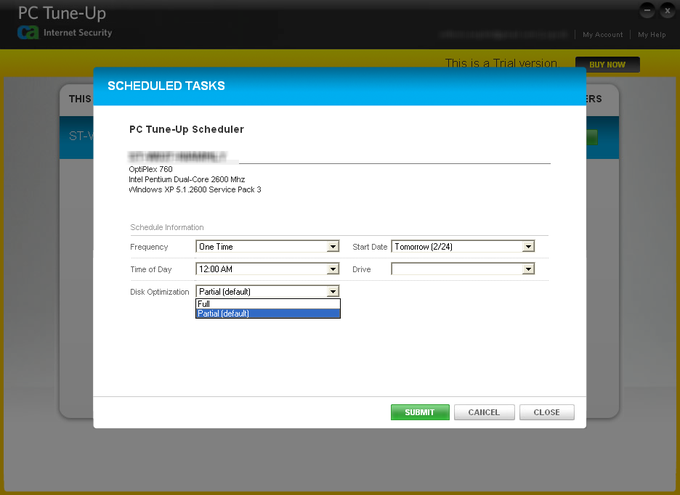The width and height of the screenshot is (680, 495).
Task: Click the CANCEL button
Action: [484, 412]
